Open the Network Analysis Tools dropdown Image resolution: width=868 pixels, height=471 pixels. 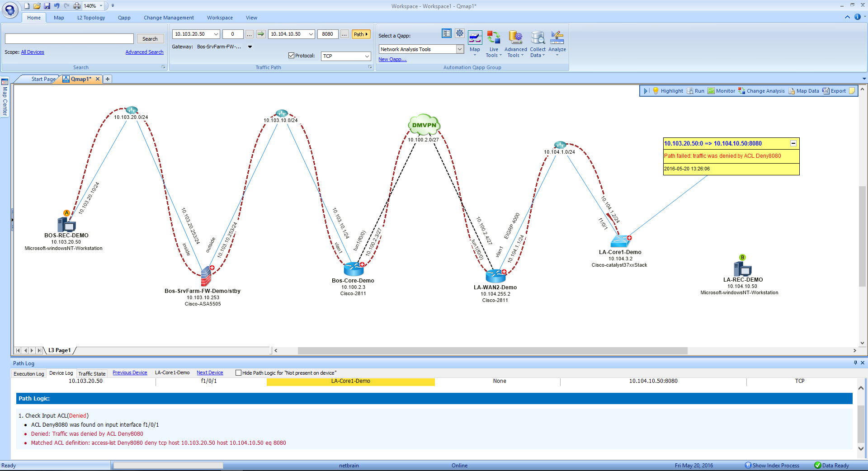[460, 49]
